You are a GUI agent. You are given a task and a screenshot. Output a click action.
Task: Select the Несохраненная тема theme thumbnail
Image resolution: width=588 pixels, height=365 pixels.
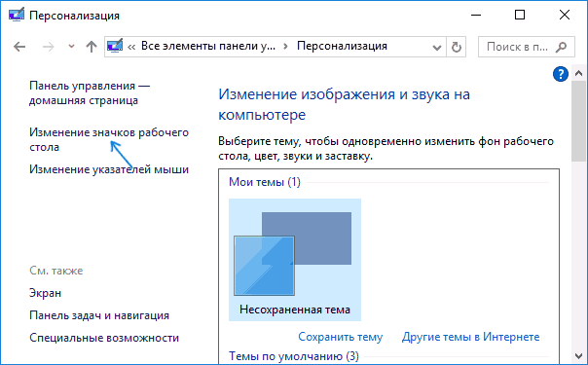click(x=295, y=260)
